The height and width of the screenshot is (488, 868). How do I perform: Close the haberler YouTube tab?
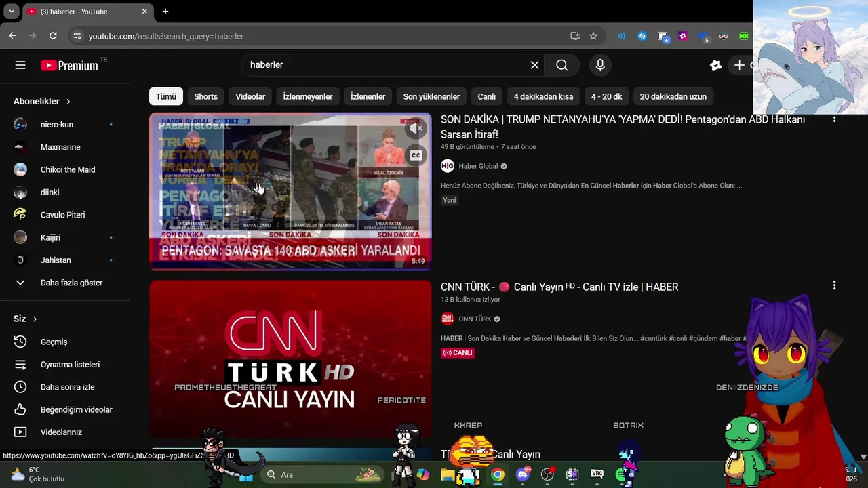tap(144, 12)
